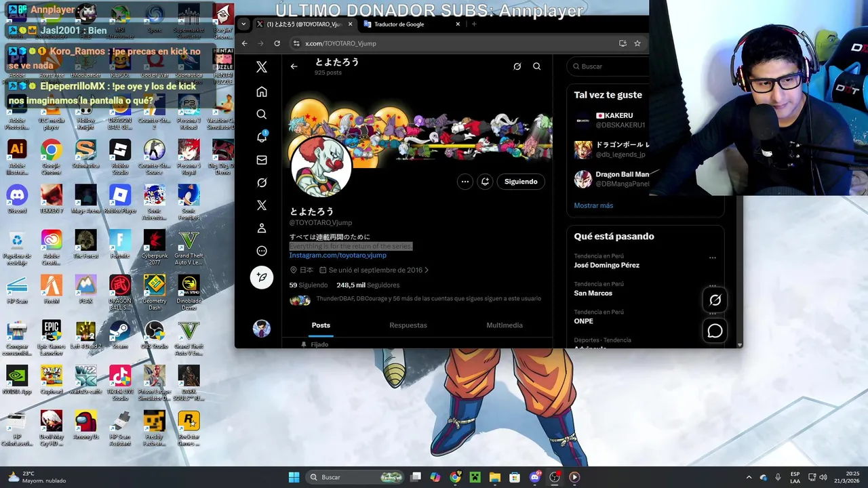Select the Respuestas tab
Screen dimensions: 868x488
(408, 325)
